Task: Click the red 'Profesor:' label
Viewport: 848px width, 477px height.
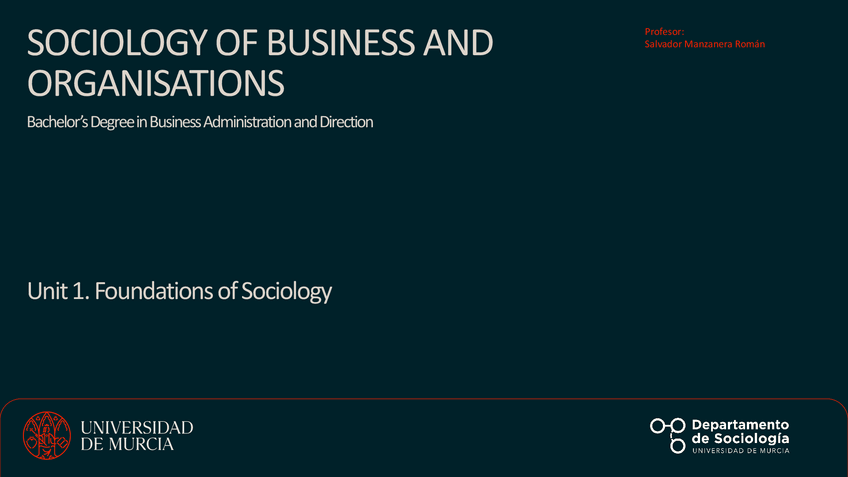Action: pos(664,34)
